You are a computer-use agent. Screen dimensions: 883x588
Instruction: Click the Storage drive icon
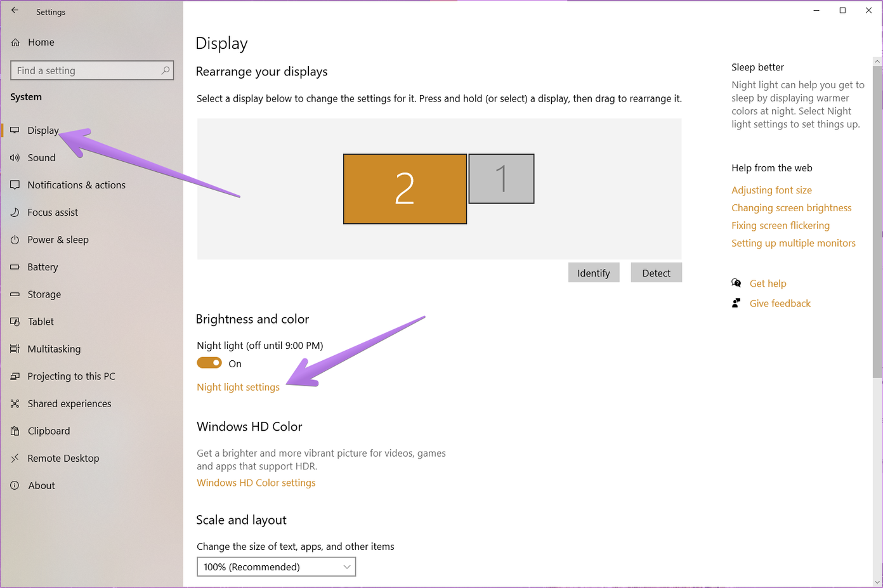point(15,294)
